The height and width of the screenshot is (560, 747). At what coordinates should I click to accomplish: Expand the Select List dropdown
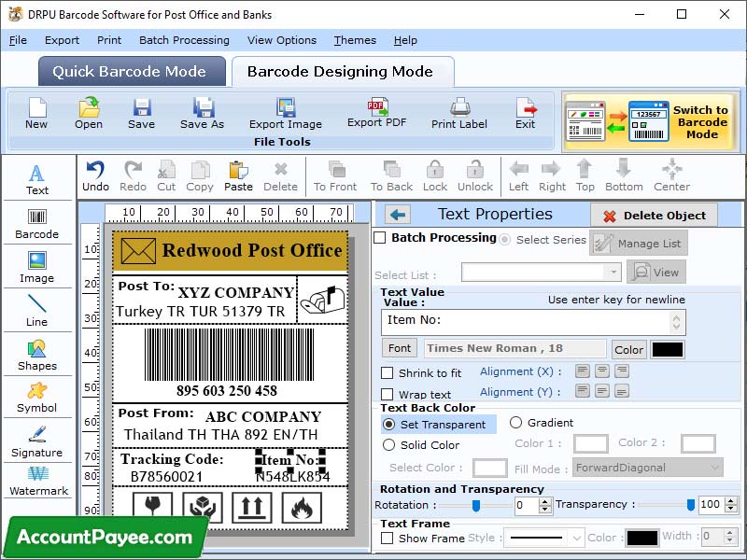click(x=613, y=273)
